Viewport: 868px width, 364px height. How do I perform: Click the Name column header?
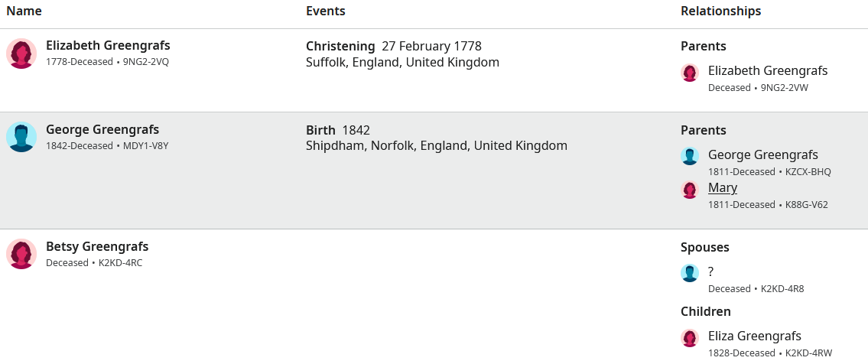point(24,11)
